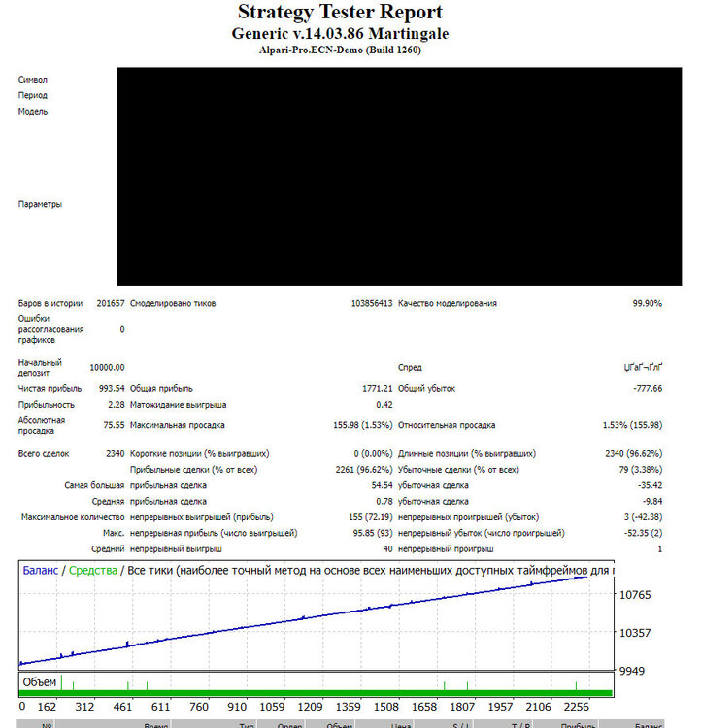The height and width of the screenshot is (728, 701).
Task: Click chart y-axis value 10765
Action: point(635,595)
